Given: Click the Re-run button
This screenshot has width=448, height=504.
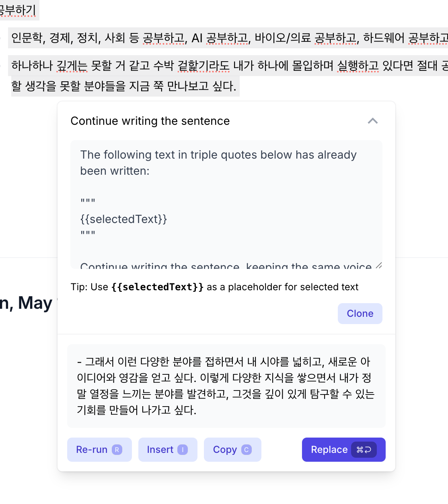Looking at the screenshot, I should (x=99, y=450).
